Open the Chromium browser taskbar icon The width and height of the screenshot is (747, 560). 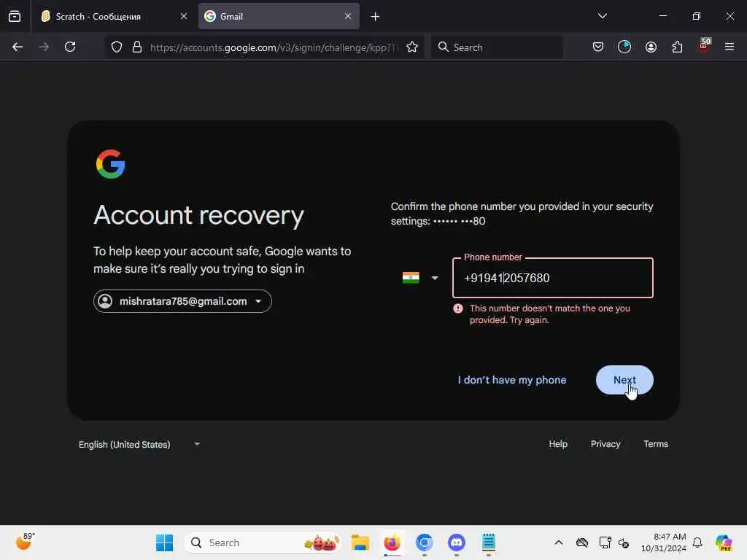click(x=424, y=542)
